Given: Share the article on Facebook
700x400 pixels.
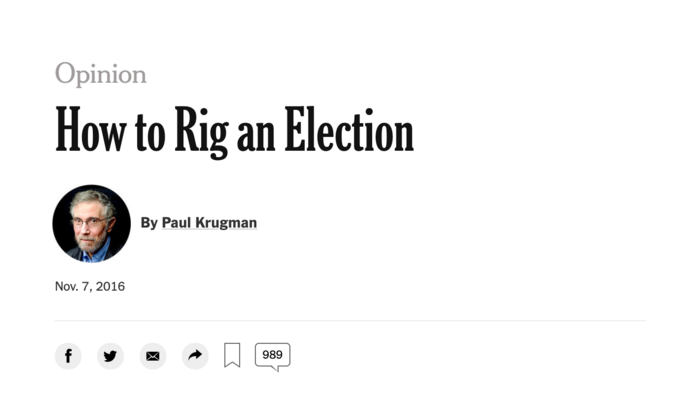Looking at the screenshot, I should pos(68,355).
